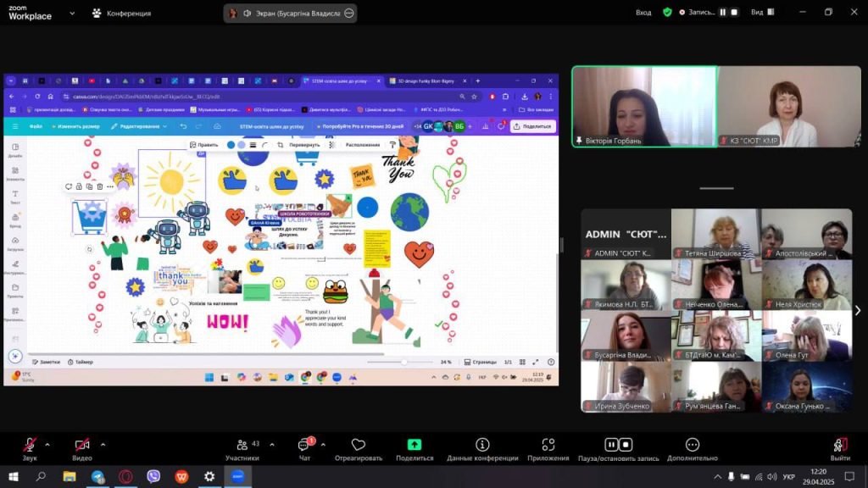The image size is (868, 488).
Task: Expand audio options arrow next to Звук
Action: click(47, 444)
